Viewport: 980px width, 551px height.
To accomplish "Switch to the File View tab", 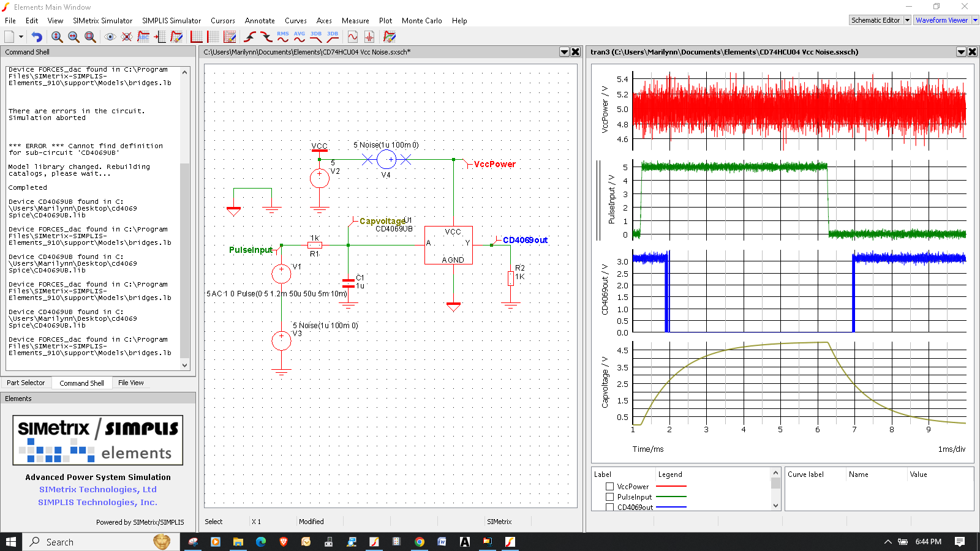I will (131, 383).
